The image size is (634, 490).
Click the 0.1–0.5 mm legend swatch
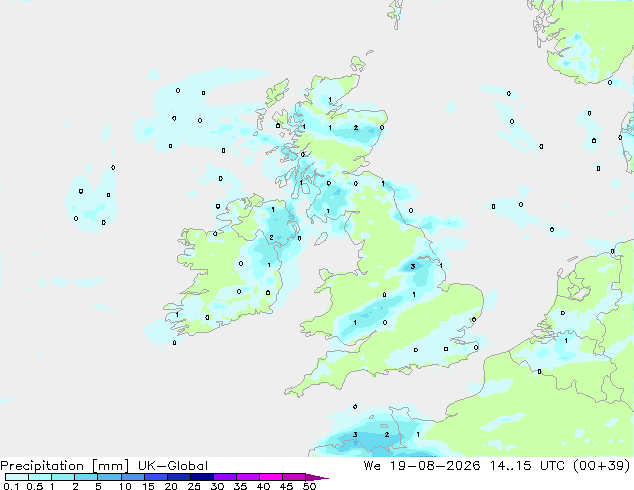17,477
